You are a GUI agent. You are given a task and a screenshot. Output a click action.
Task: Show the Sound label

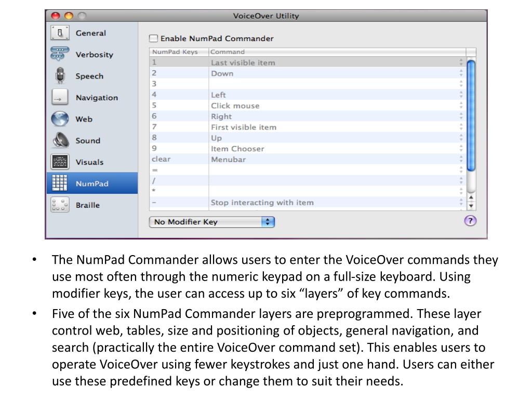pyautogui.click(x=87, y=140)
